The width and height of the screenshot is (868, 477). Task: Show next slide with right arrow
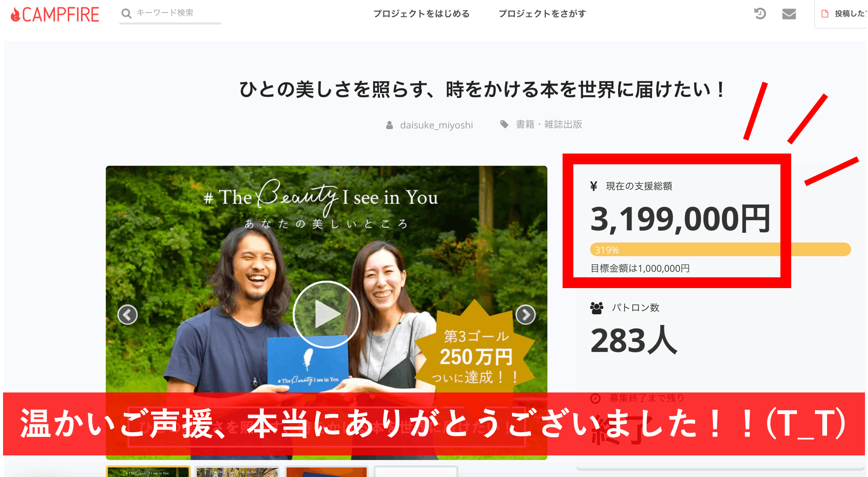click(525, 315)
